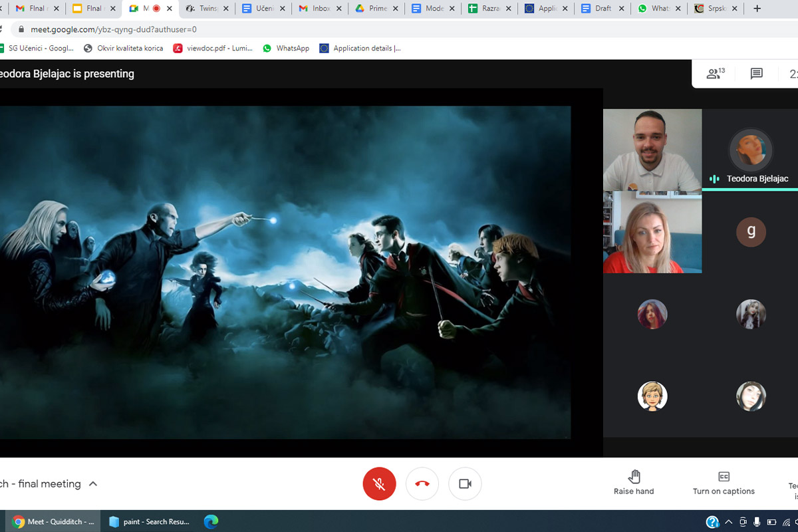Viewport: 798px width, 532px height.
Task: Switch to the 'Učeni' Google Docs tab
Action: tap(265, 9)
